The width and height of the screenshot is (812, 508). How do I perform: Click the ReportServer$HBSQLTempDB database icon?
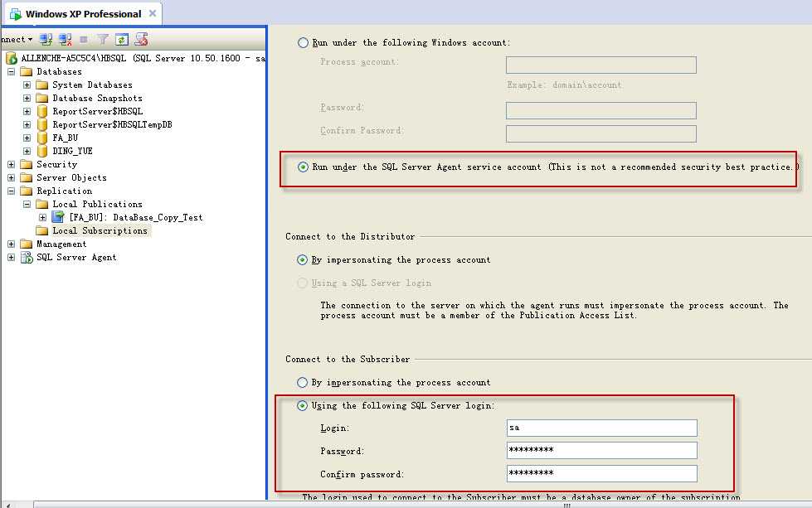pyautogui.click(x=42, y=124)
